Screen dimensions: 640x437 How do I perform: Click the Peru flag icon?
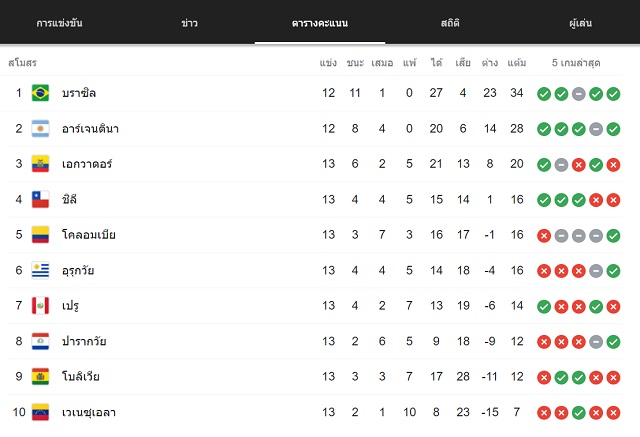coord(40,306)
